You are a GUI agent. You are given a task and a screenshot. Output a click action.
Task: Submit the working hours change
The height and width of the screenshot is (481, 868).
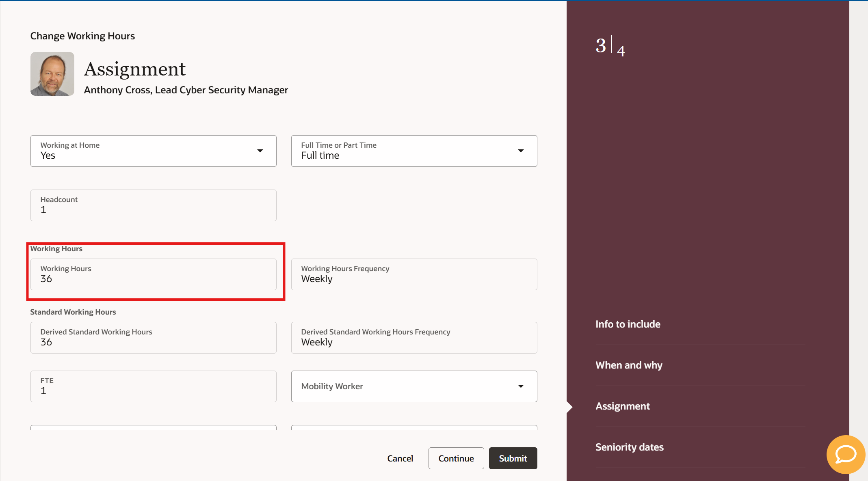[x=513, y=458]
